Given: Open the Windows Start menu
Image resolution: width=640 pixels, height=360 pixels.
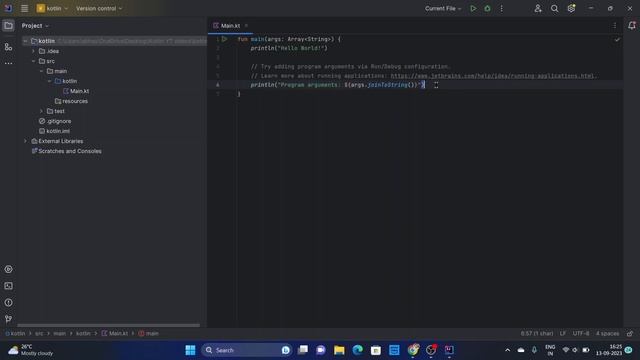Looking at the screenshot, I should [x=190, y=350].
